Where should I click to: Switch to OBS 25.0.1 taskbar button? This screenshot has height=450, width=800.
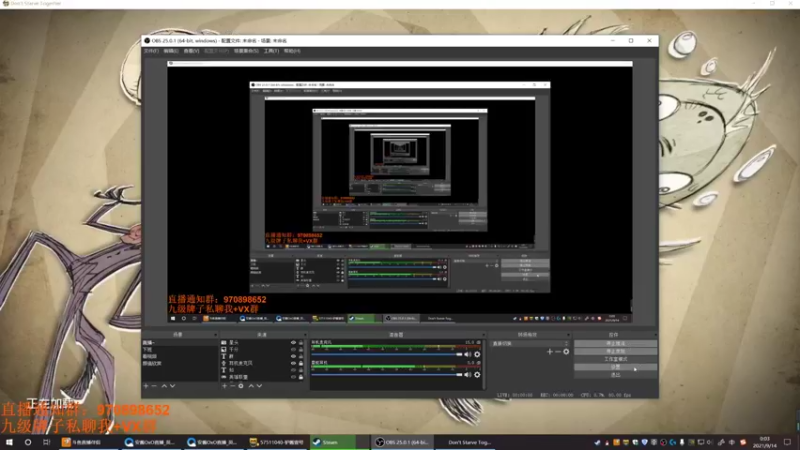click(x=402, y=442)
